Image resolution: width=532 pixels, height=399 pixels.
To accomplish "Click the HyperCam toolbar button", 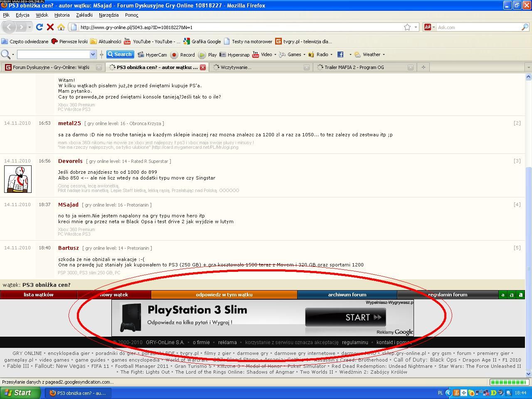I will tap(152, 54).
